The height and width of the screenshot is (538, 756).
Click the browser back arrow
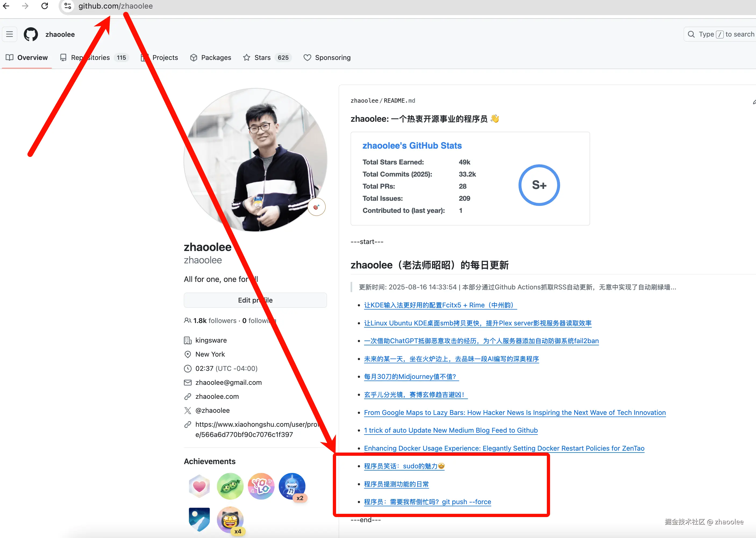(6, 6)
